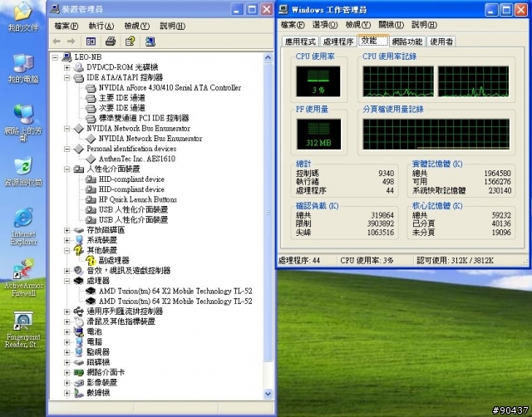Open Fingerprint Reader desktop shortcut
The width and height of the screenshot is (532, 417).
click(23, 330)
